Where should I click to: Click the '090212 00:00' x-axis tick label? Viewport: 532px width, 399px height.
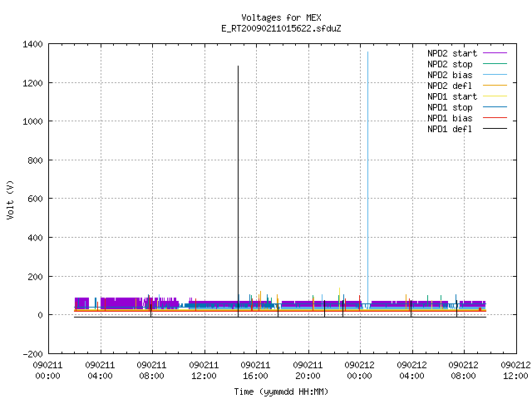(359, 371)
